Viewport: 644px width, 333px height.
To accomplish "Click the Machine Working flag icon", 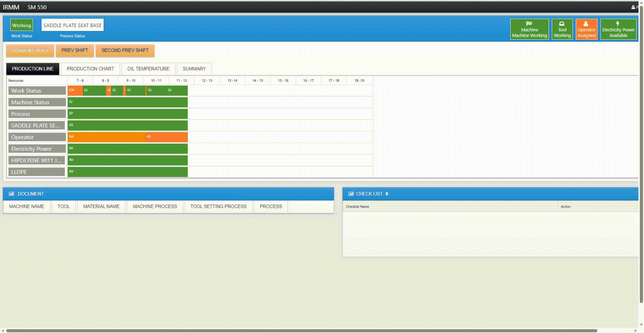I will (x=529, y=23).
